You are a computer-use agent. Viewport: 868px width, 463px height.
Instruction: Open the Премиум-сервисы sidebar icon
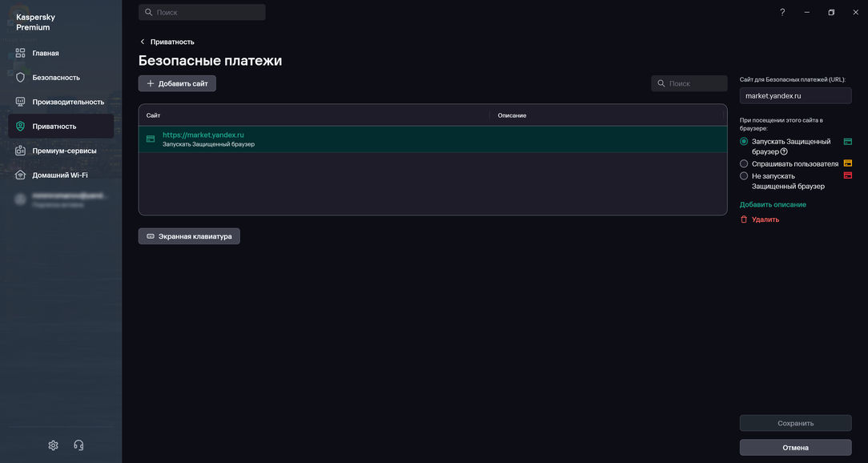[x=21, y=151]
